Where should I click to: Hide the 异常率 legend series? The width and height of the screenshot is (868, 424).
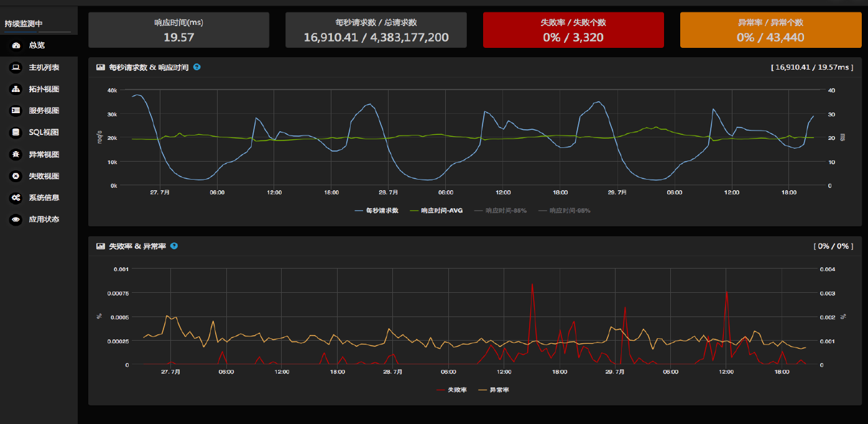pos(499,390)
